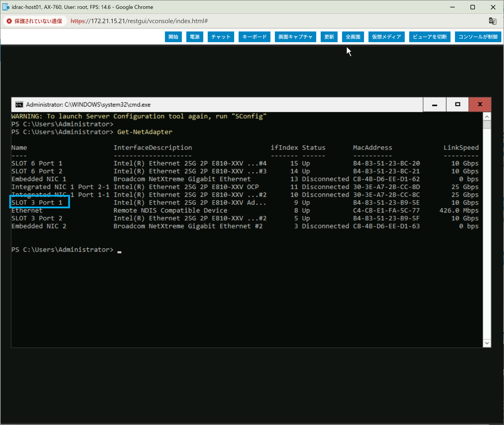504x425 pixels.
Task: Click the URL text in address bar
Action: 139,21
